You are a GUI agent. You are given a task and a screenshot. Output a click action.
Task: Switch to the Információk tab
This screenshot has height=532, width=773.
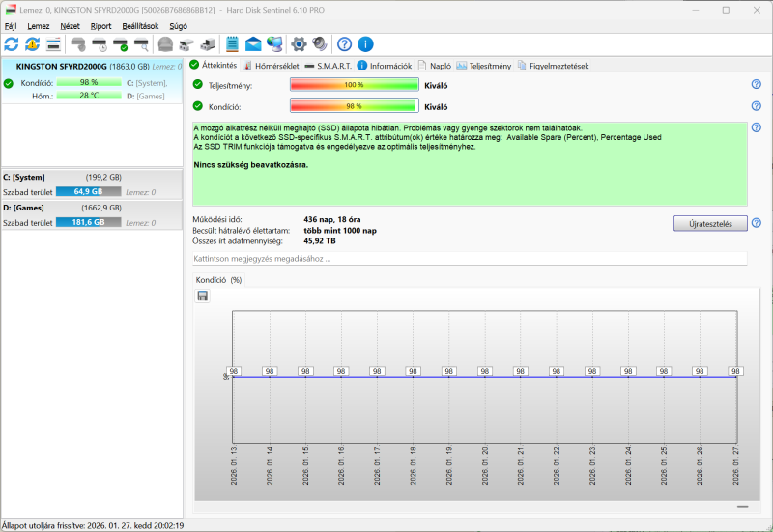tap(384, 66)
